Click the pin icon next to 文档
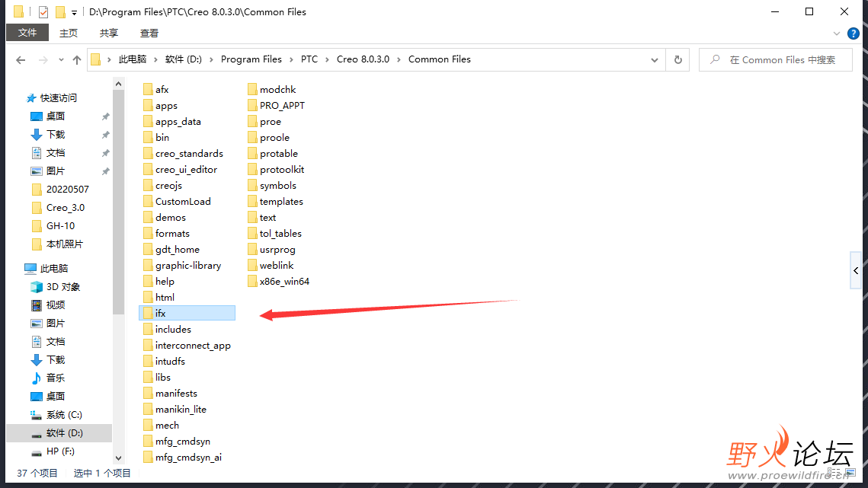The height and width of the screenshot is (488, 868). (105, 153)
